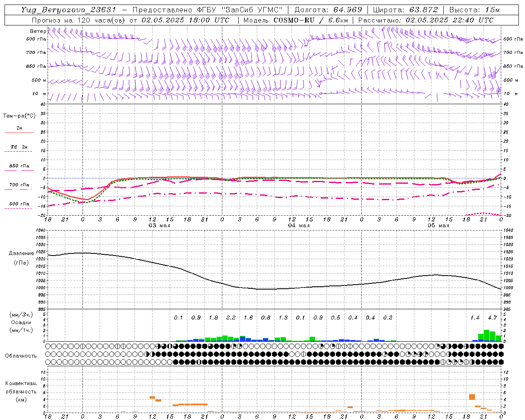Click the 0.5 precipitation value
The height and width of the screenshot is (420, 525).
point(336,318)
